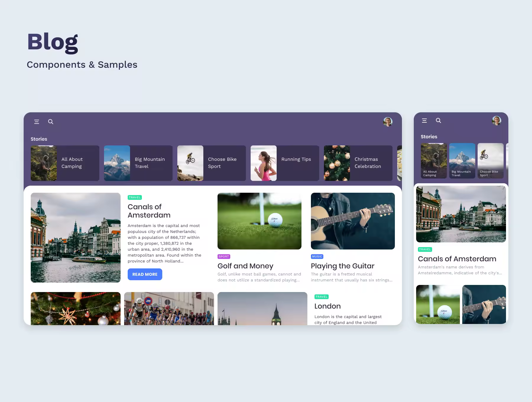Click the search icon in mobile header

click(439, 121)
